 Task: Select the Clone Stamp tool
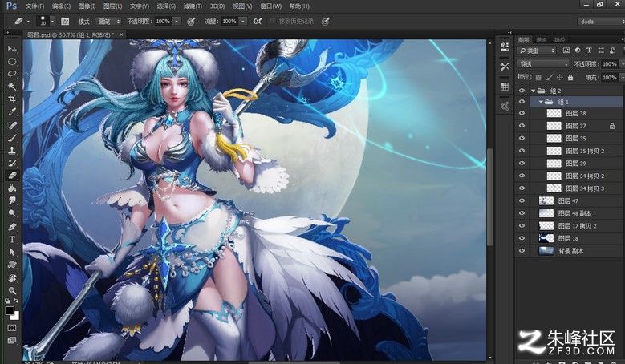12,151
